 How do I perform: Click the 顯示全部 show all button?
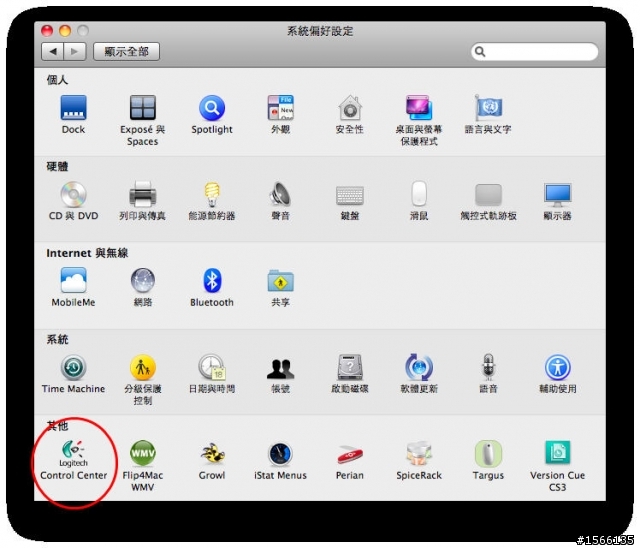point(127,51)
